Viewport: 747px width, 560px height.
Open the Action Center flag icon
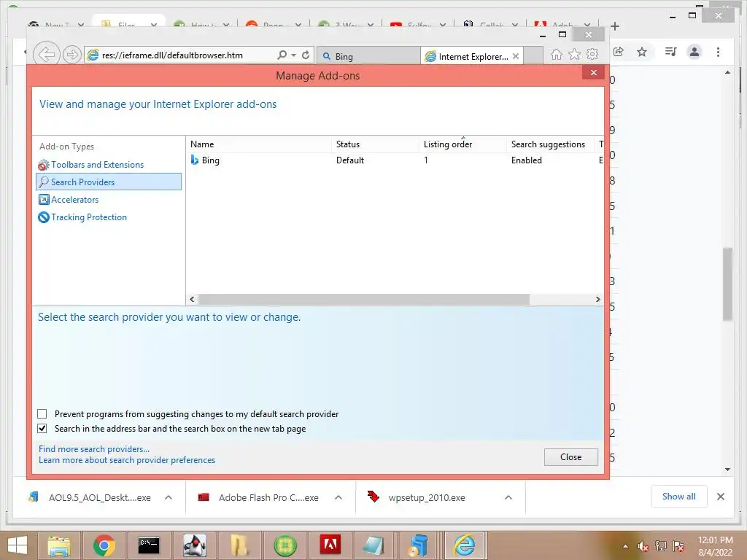click(x=678, y=546)
